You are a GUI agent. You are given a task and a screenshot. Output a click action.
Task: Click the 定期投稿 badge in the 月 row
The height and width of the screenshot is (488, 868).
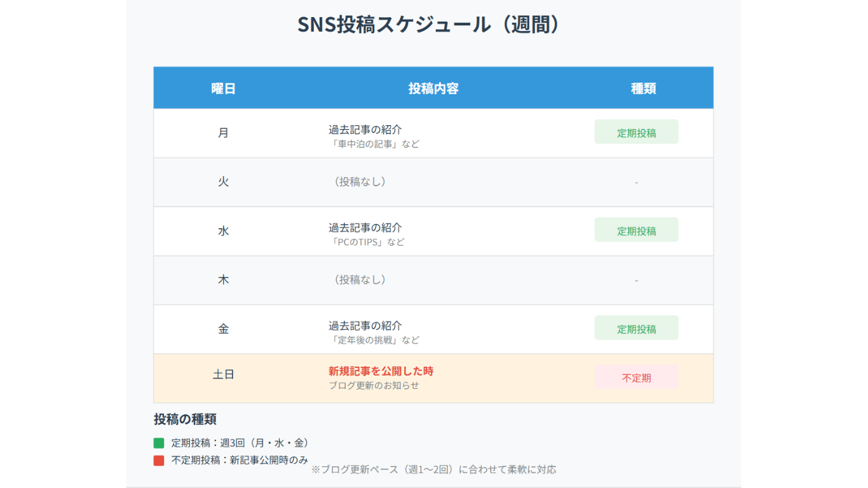pos(636,133)
